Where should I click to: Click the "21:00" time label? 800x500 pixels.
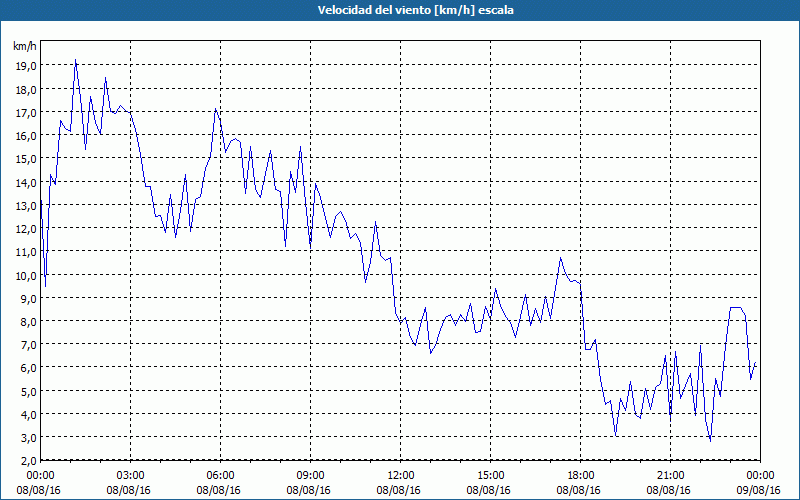[670, 476]
